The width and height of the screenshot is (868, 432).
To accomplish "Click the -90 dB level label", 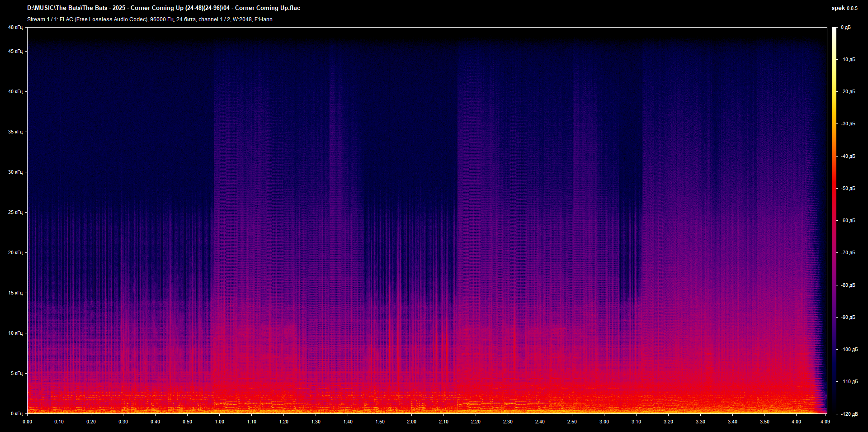I will pos(848,318).
